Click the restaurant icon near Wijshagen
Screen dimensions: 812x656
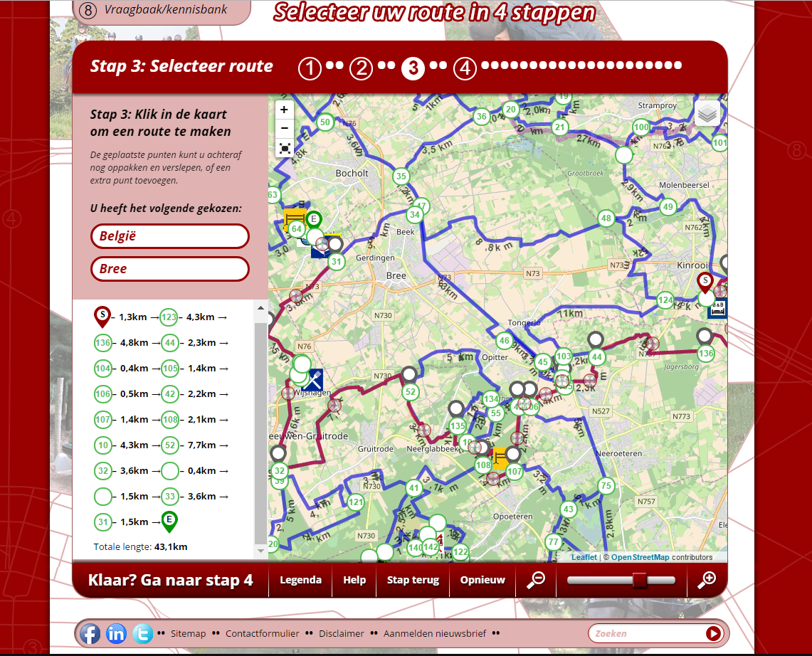(312, 380)
